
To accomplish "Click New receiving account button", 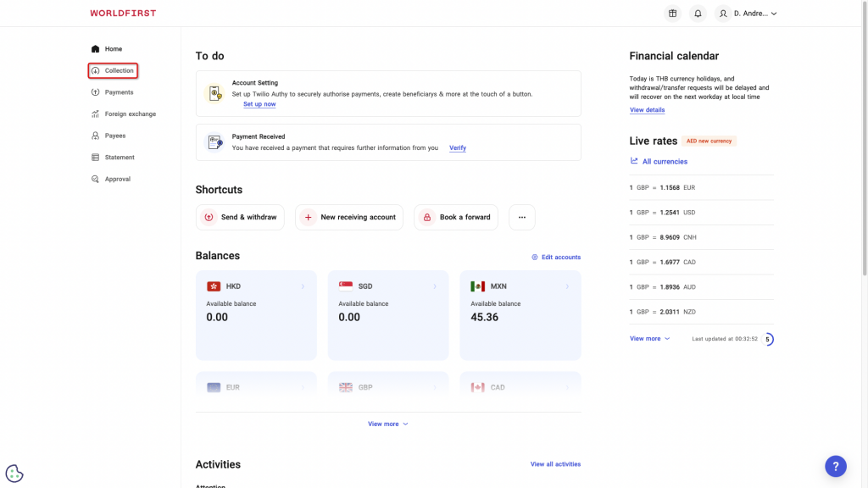I will pyautogui.click(x=349, y=217).
